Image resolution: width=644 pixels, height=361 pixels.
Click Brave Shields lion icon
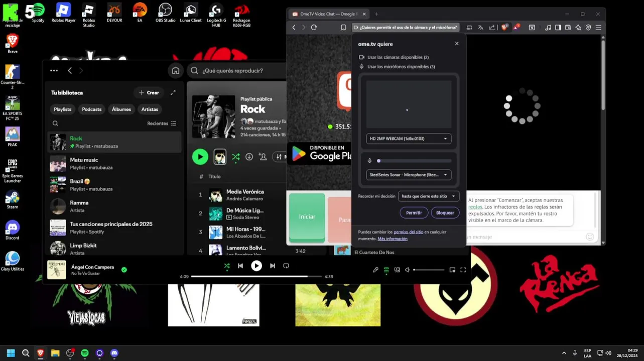(x=504, y=28)
